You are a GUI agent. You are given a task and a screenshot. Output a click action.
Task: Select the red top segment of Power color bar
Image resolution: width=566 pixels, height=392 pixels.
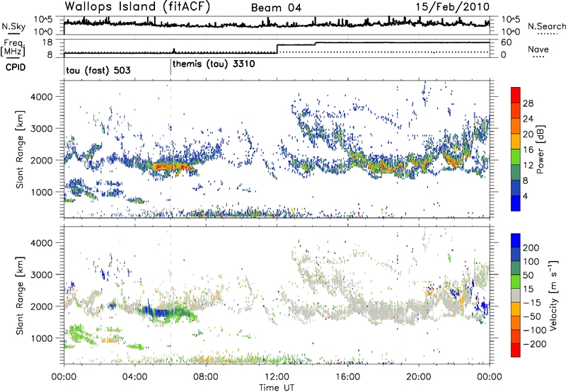pyautogui.click(x=516, y=95)
